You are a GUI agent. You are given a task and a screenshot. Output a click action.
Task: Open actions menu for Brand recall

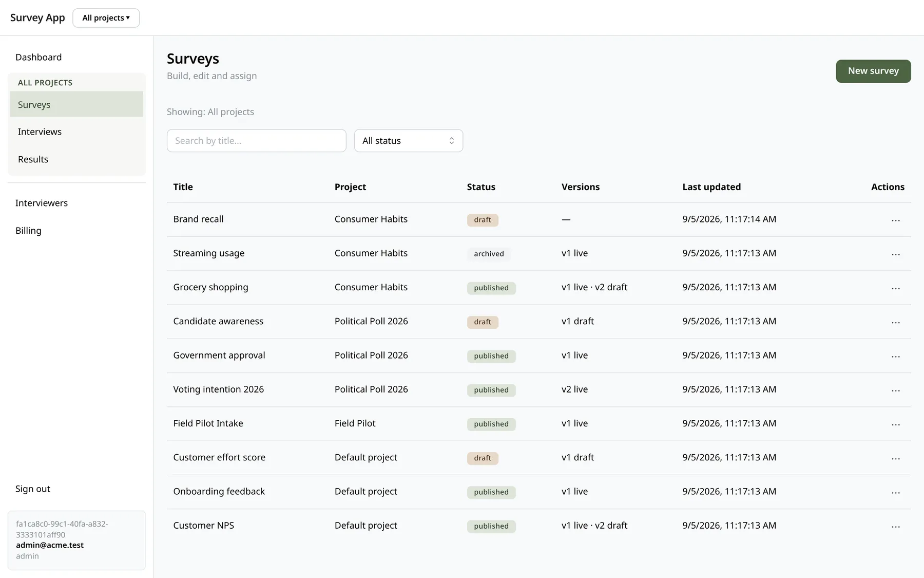click(896, 220)
